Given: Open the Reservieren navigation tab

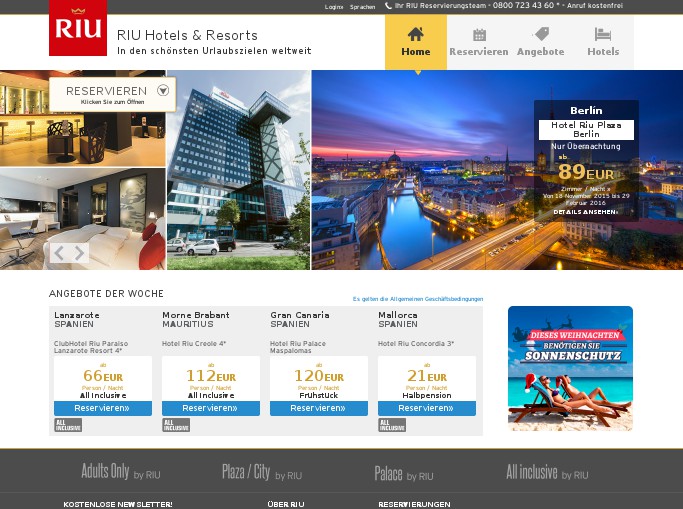Looking at the screenshot, I should click(x=479, y=42).
